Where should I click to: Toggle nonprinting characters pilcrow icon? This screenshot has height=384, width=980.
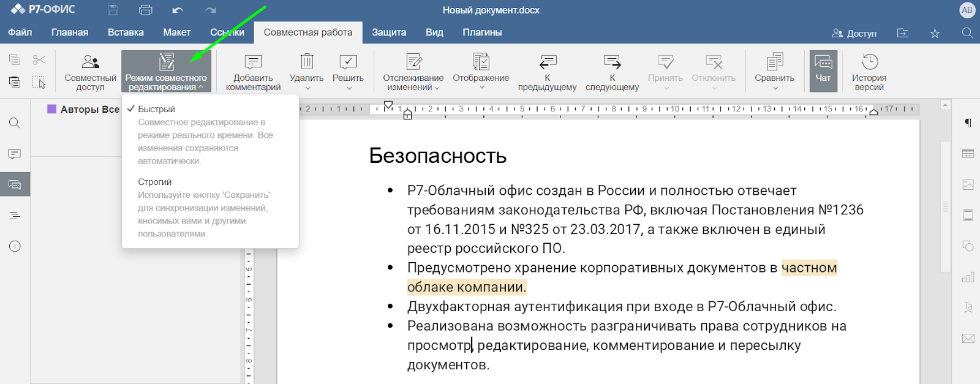968,123
